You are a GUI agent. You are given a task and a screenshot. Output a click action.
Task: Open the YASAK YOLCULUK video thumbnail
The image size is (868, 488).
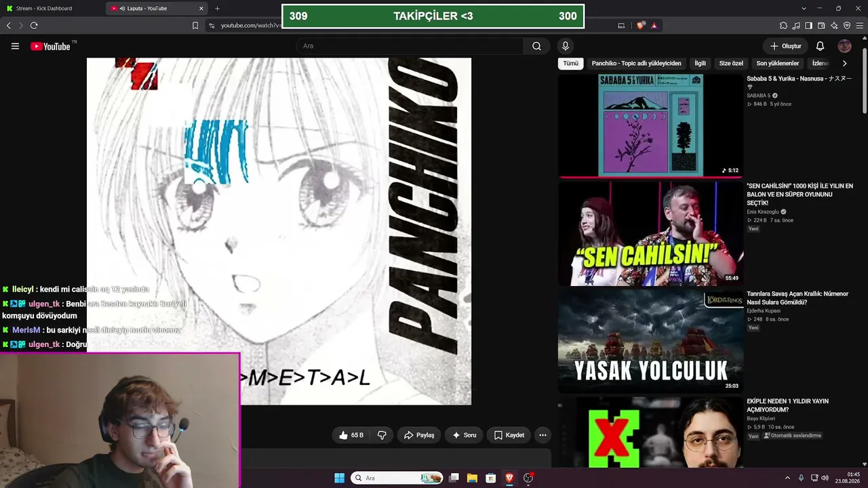[651, 342]
